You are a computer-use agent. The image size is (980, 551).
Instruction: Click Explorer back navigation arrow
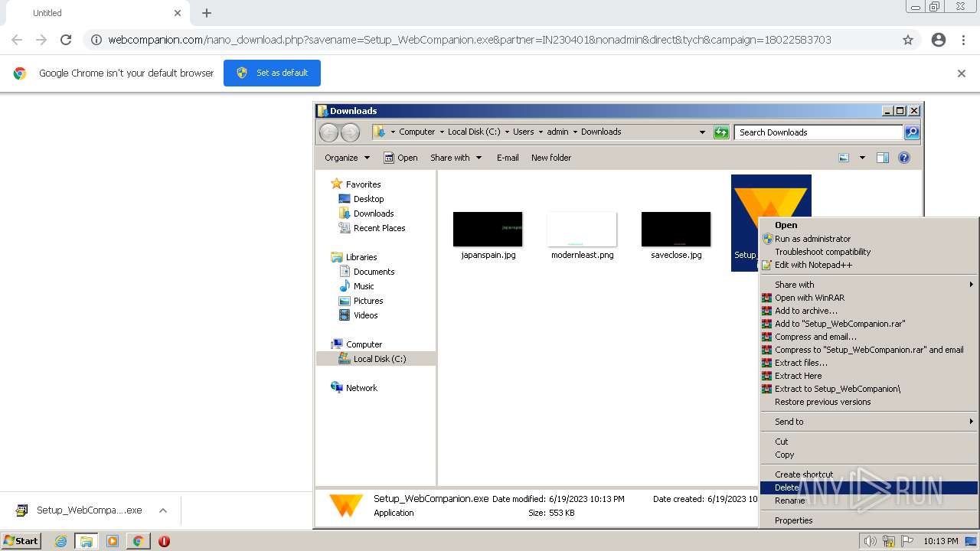click(328, 132)
